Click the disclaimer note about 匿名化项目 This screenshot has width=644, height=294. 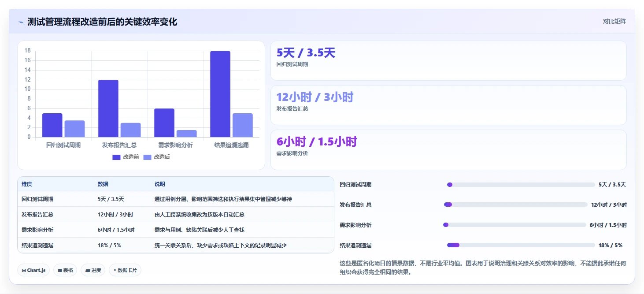(x=483, y=268)
